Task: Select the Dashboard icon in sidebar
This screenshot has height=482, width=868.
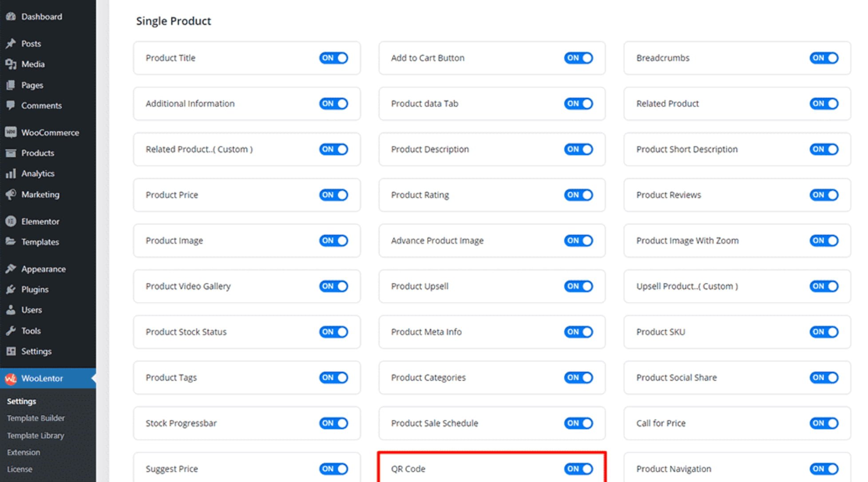Action: (11, 16)
